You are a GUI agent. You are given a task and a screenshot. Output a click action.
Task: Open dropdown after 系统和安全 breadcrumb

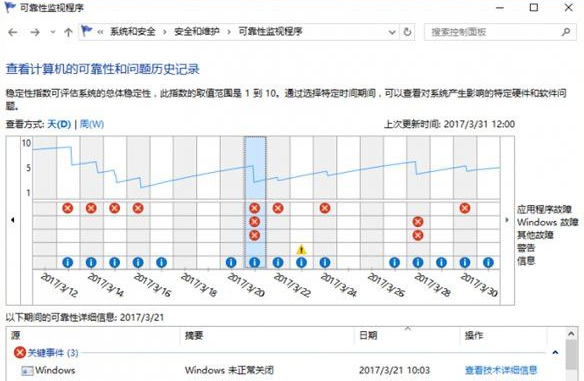[164, 32]
